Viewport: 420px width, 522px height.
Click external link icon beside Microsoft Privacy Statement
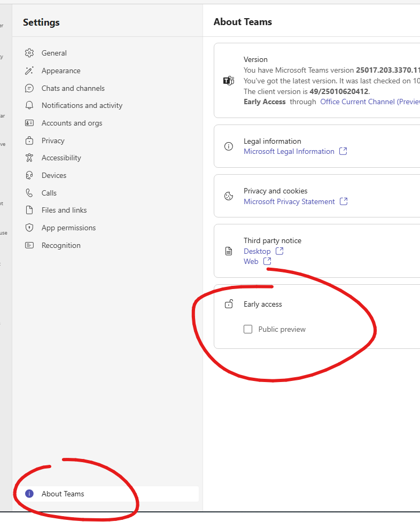click(x=344, y=201)
